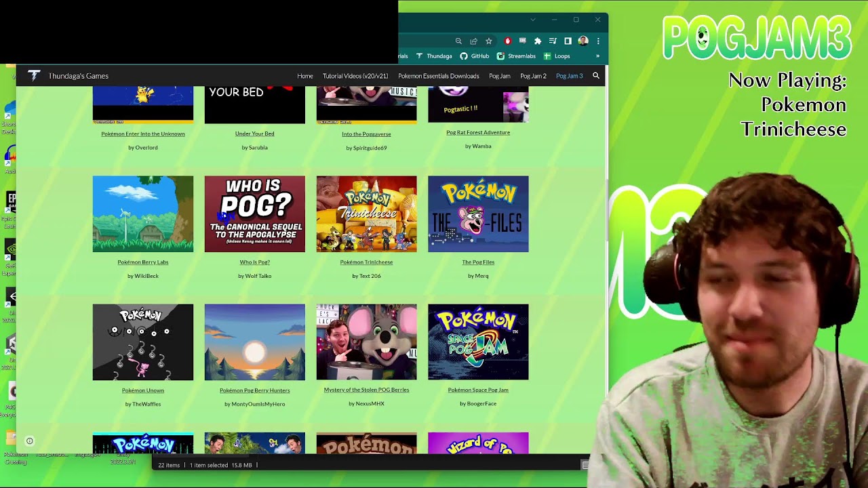Click the browser zoom magnifier icon
Viewport: 868px width, 488px height.
pos(458,41)
